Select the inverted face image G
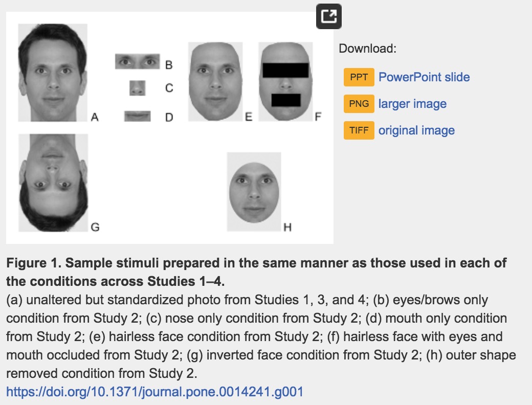This screenshot has width=532, height=405. tap(53, 183)
